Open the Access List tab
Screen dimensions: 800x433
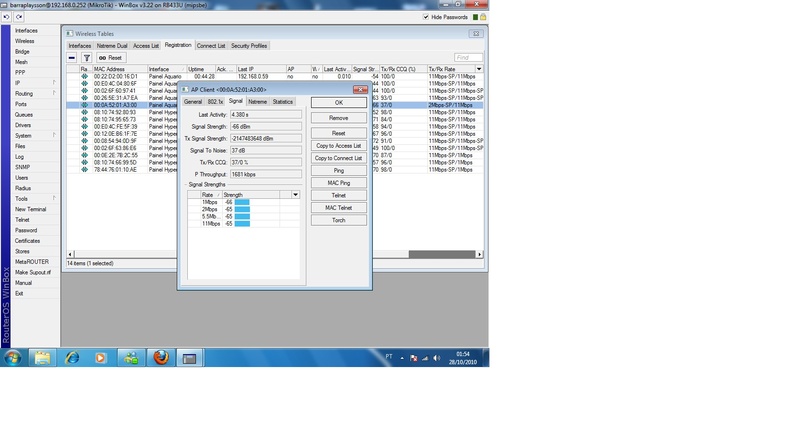click(x=146, y=45)
